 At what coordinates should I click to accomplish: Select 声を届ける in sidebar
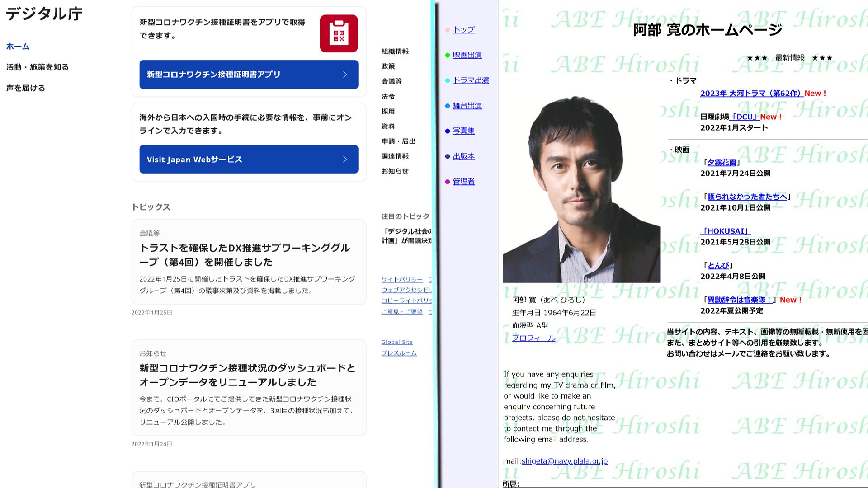point(26,88)
